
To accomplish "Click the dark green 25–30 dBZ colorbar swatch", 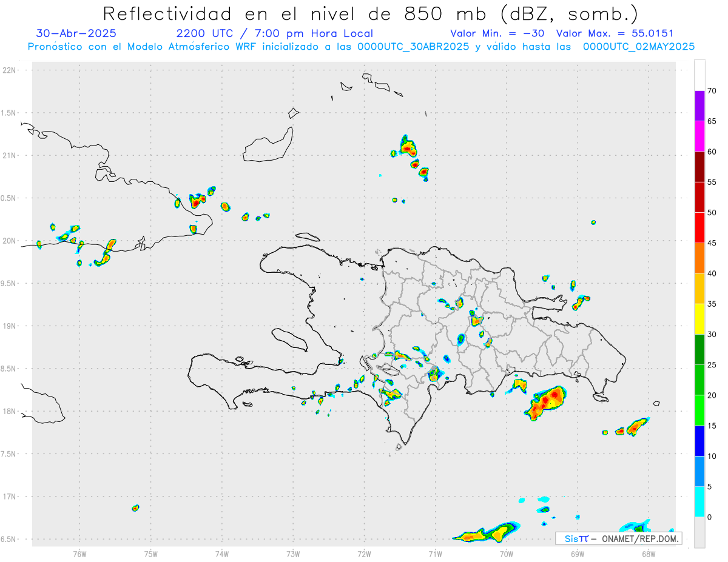I will point(699,350).
